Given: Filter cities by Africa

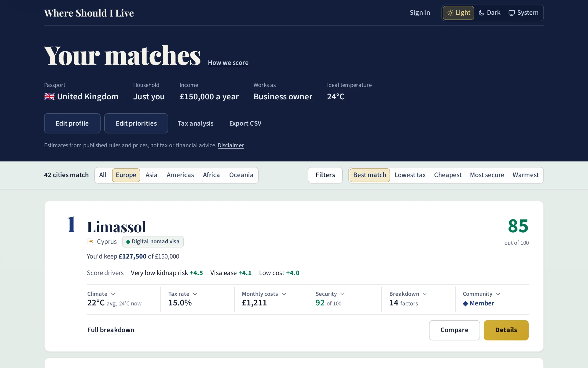Looking at the screenshot, I should [x=211, y=175].
